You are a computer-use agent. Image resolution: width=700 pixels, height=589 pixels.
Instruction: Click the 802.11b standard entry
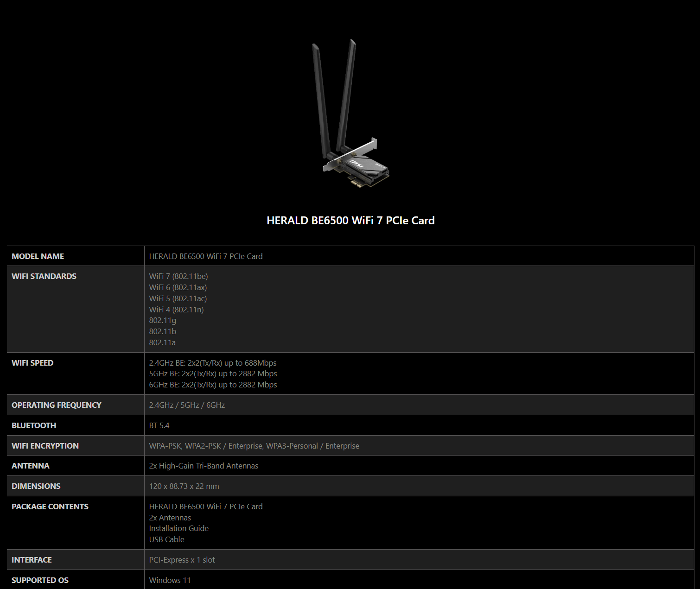(x=163, y=331)
